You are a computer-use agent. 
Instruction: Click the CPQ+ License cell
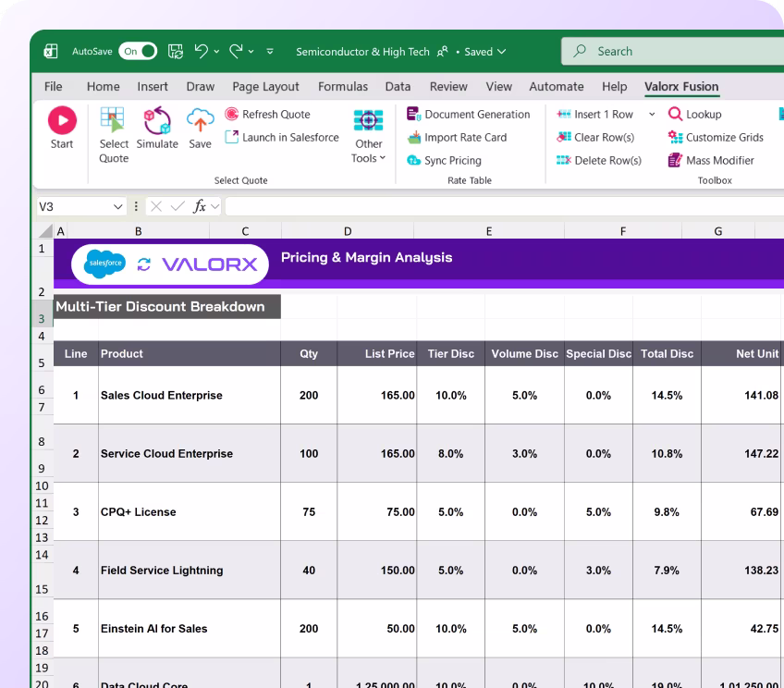(x=189, y=511)
